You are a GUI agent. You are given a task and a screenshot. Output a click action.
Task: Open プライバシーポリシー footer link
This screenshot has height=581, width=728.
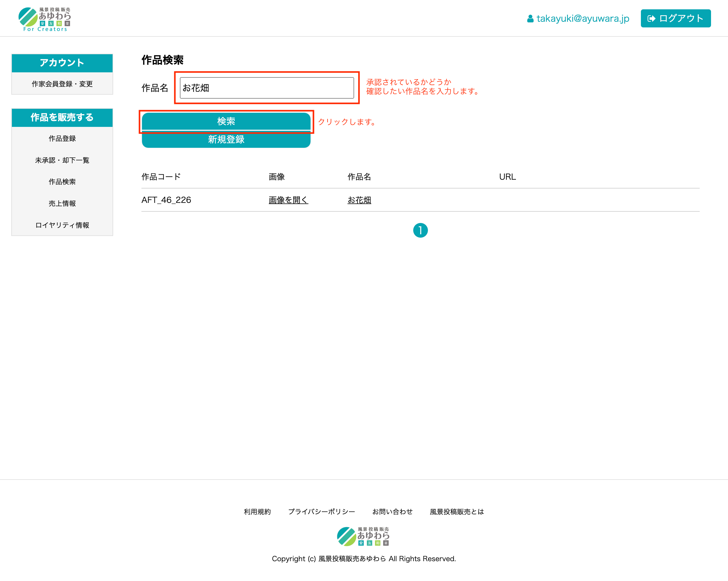[x=322, y=511]
